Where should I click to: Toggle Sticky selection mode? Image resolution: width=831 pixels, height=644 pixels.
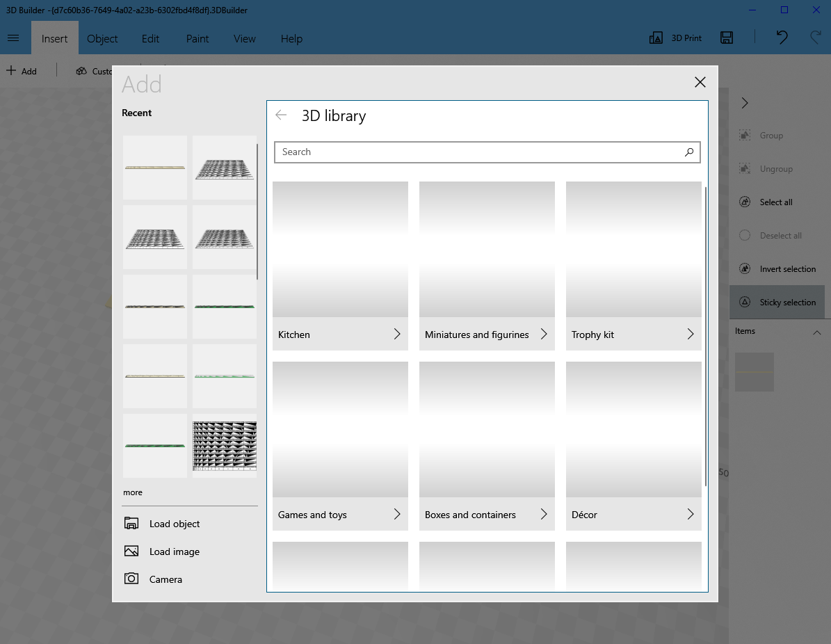tap(777, 302)
